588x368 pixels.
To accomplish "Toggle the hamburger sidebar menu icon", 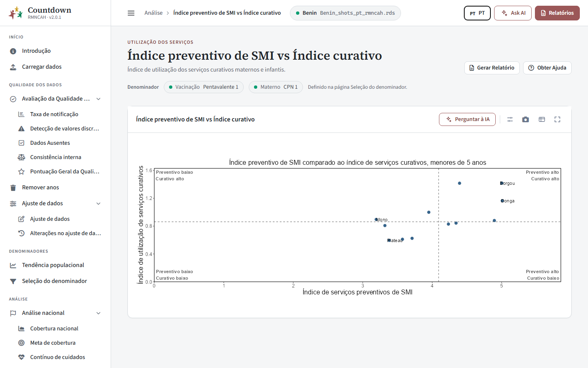I will coord(131,13).
